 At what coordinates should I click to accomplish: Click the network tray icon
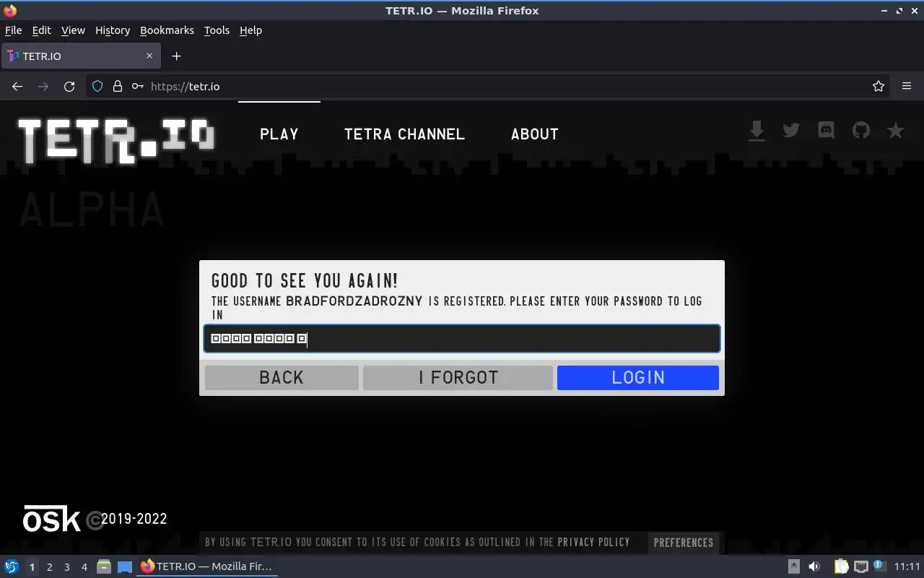point(860,566)
